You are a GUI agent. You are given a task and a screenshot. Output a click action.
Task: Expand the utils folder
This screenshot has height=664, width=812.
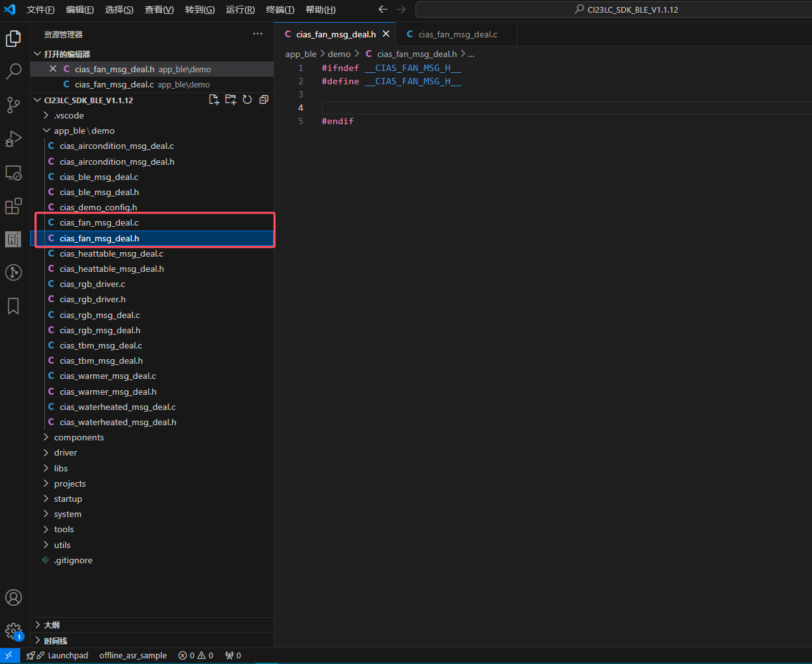[46, 545]
